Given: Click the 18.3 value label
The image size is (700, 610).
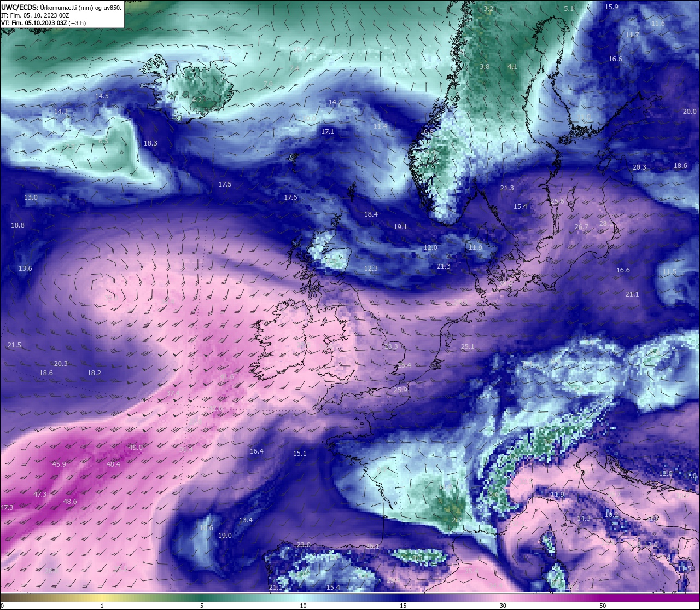Looking at the screenshot, I should [150, 143].
